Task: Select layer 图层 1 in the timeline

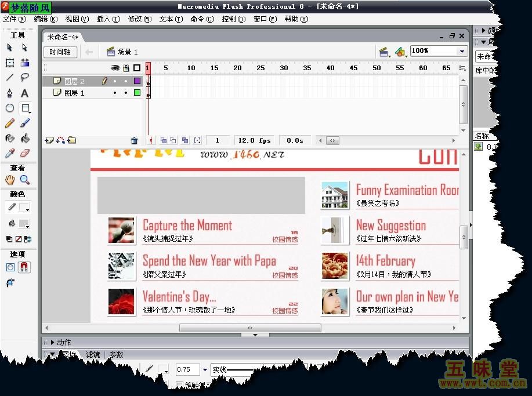Action: 74,93
